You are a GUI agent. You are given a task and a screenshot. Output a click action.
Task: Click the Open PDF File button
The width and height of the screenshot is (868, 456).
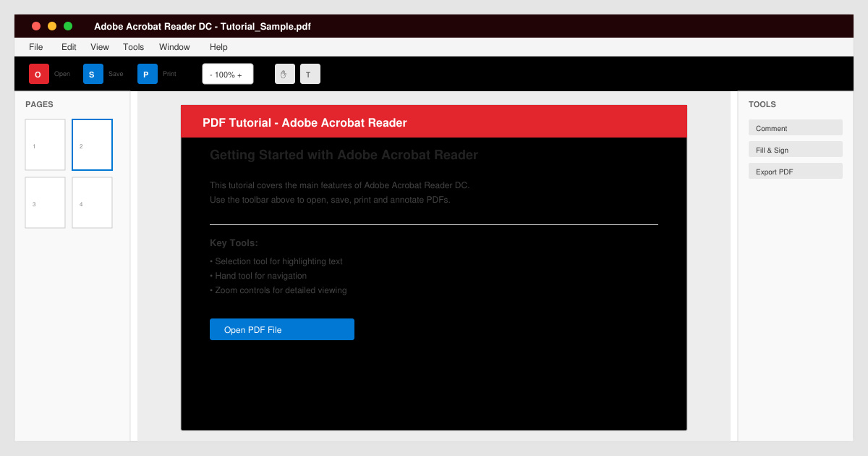[x=282, y=329]
